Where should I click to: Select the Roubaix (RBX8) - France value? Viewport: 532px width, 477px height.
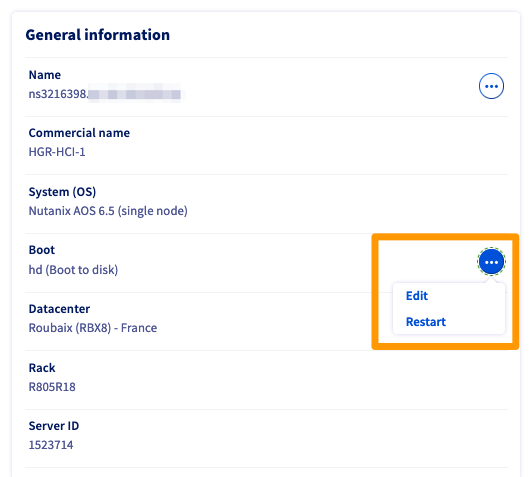[93, 328]
